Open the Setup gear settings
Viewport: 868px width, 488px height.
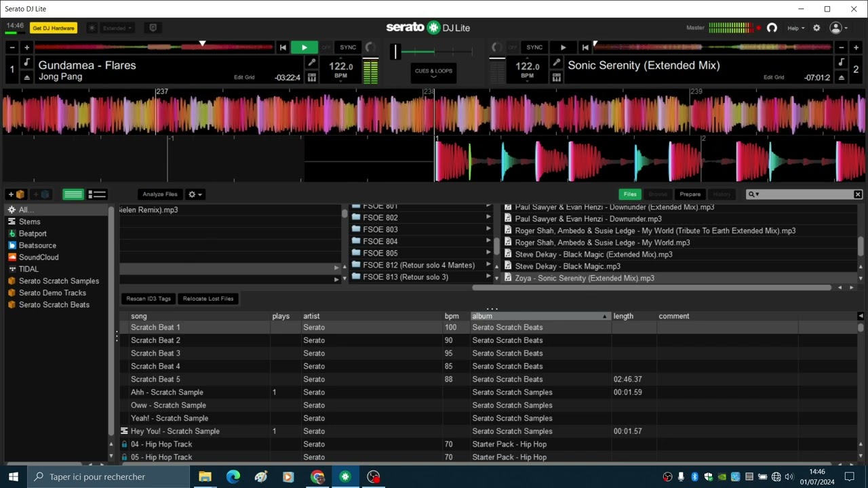pyautogui.click(x=816, y=28)
